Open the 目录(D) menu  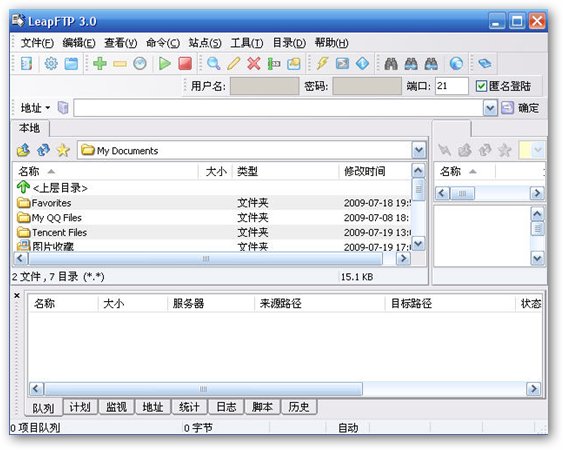289,43
